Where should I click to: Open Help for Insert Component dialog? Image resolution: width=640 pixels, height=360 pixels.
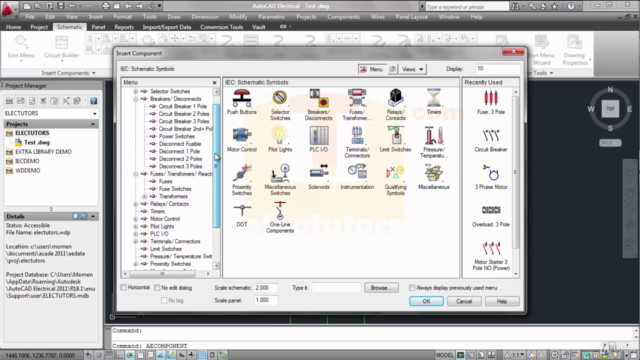pos(502,301)
